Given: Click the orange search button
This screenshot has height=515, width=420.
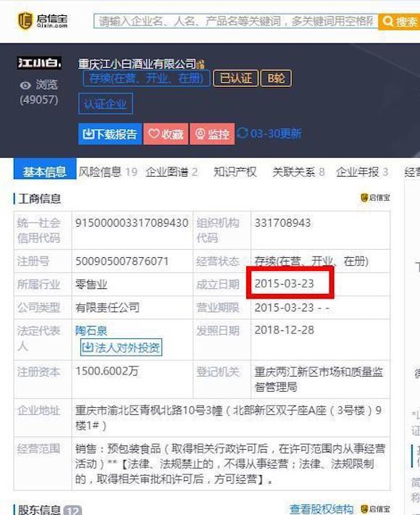Looking at the screenshot, I should (399, 22).
